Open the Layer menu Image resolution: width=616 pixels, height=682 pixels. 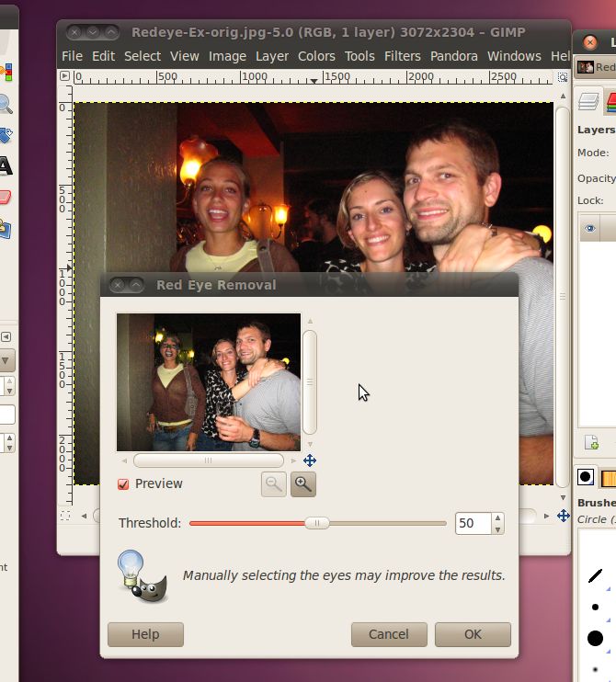272,56
